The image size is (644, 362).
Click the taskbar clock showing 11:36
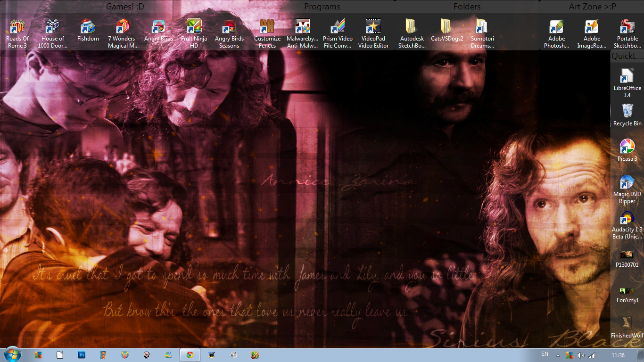click(618, 355)
